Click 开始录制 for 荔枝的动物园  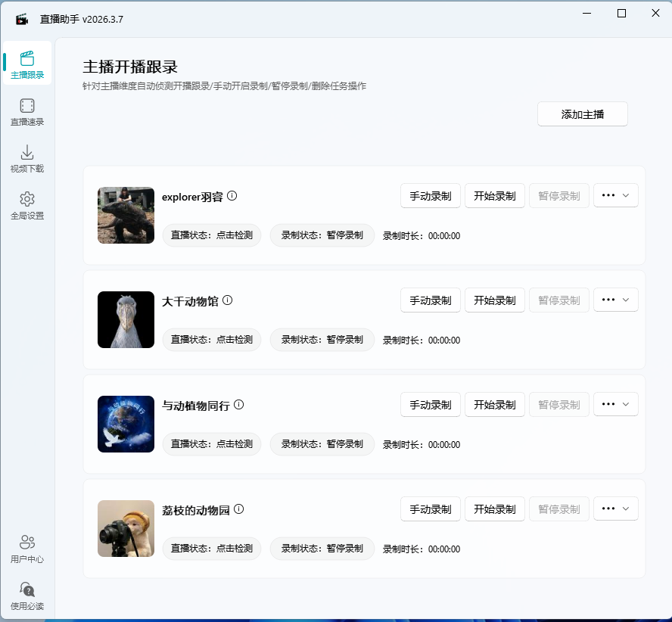(x=494, y=508)
